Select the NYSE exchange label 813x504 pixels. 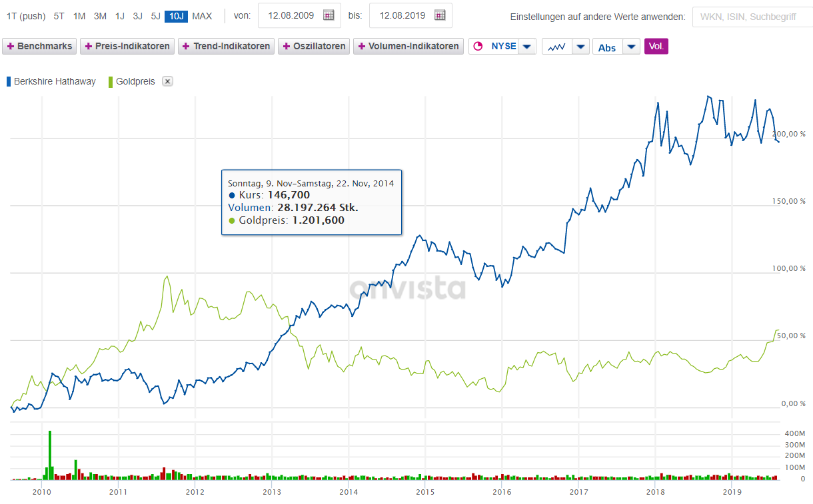pos(503,47)
